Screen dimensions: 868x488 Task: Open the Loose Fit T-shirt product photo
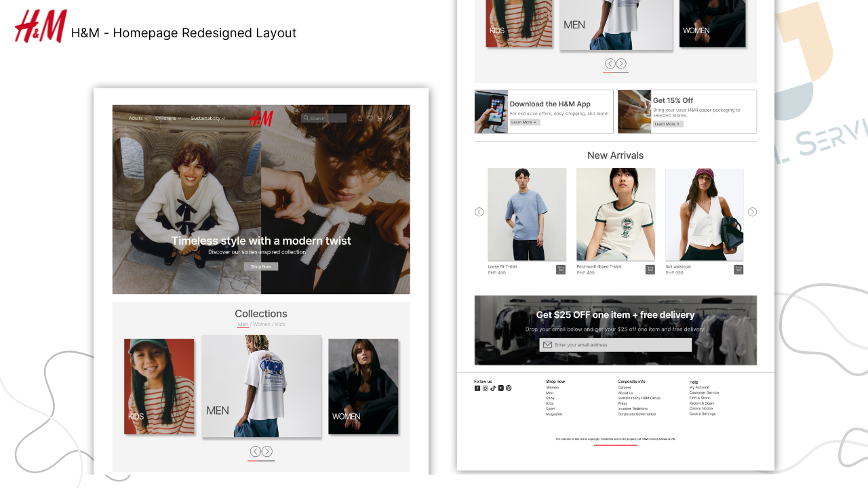pyautogui.click(x=527, y=214)
